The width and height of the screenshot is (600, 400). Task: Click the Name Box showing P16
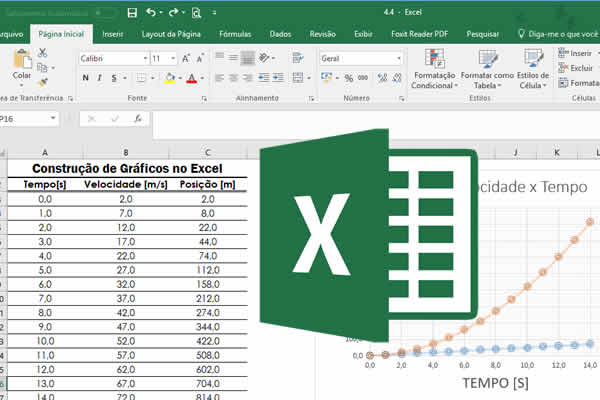point(30,118)
